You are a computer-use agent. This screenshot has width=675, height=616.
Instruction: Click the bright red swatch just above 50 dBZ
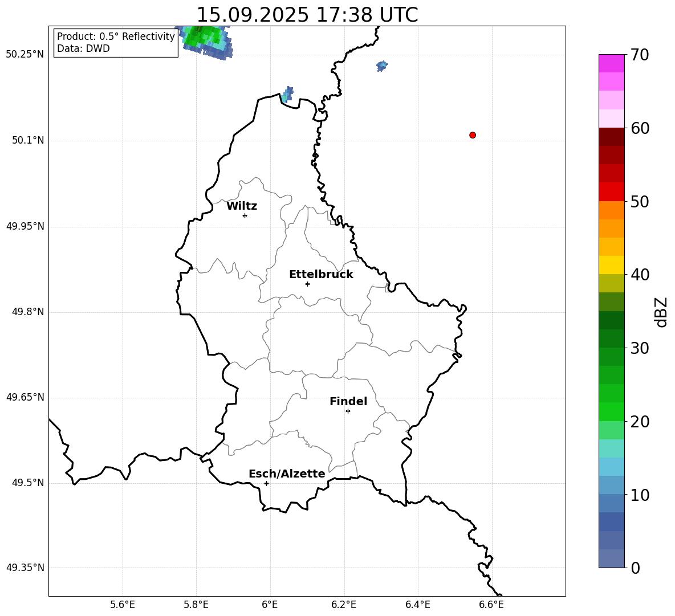pos(611,192)
